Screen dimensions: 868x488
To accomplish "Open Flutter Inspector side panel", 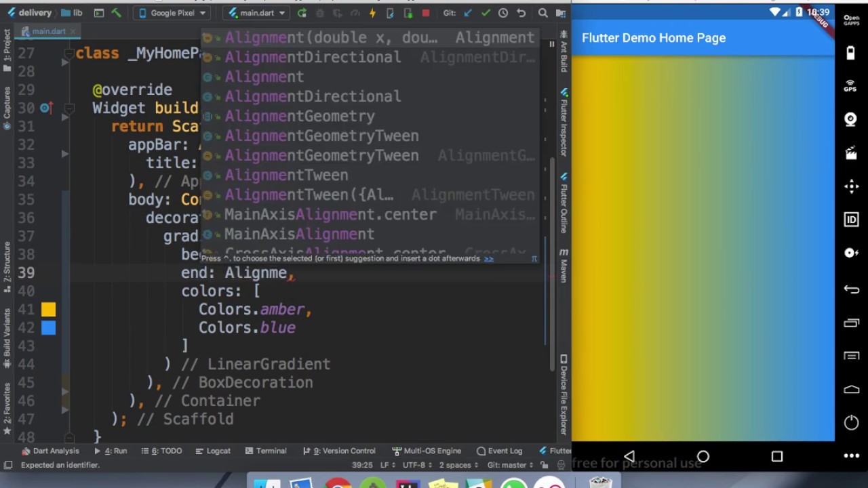I will pyautogui.click(x=564, y=122).
